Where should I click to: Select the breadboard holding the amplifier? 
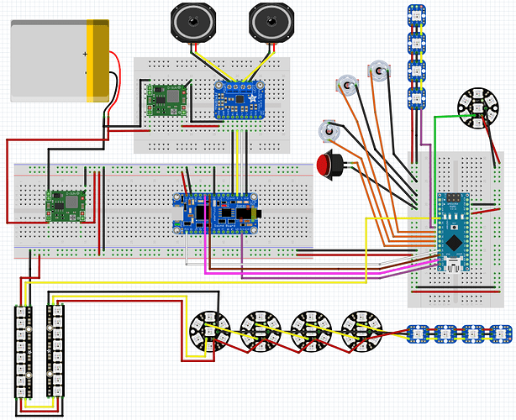[x=212, y=105]
